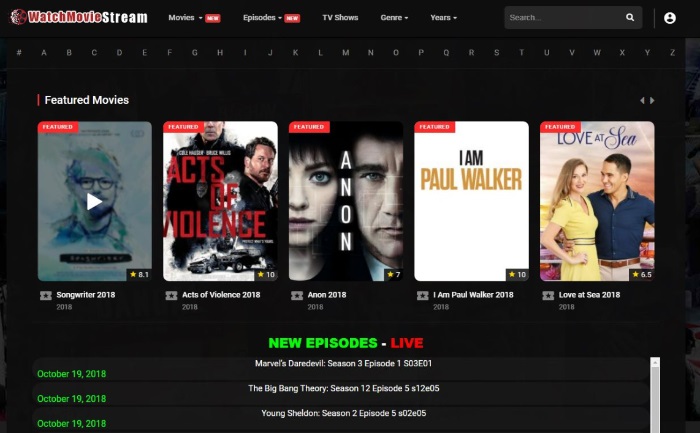Viewport: 700px width, 433px height.
Task: Open the Love at Sea poster
Action: (597, 201)
